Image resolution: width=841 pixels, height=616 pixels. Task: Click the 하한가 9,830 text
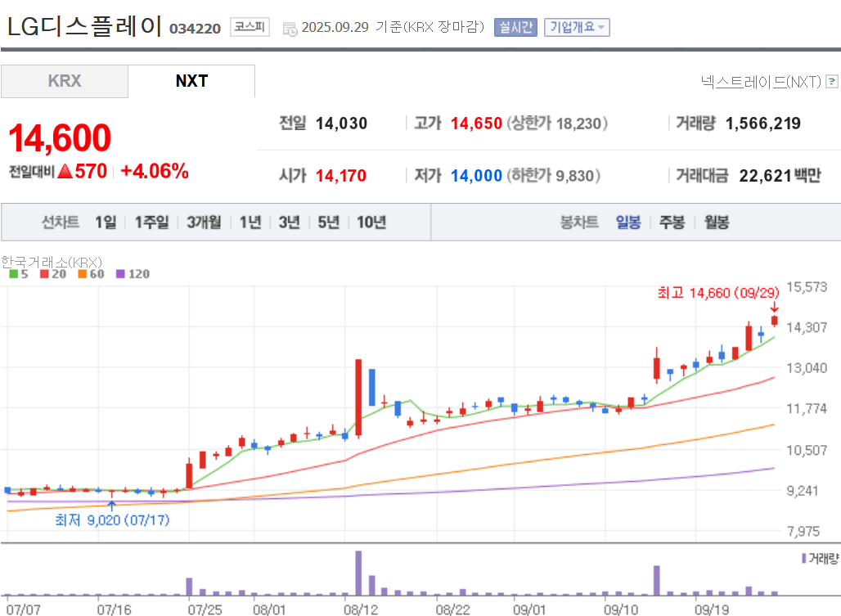[554, 175]
